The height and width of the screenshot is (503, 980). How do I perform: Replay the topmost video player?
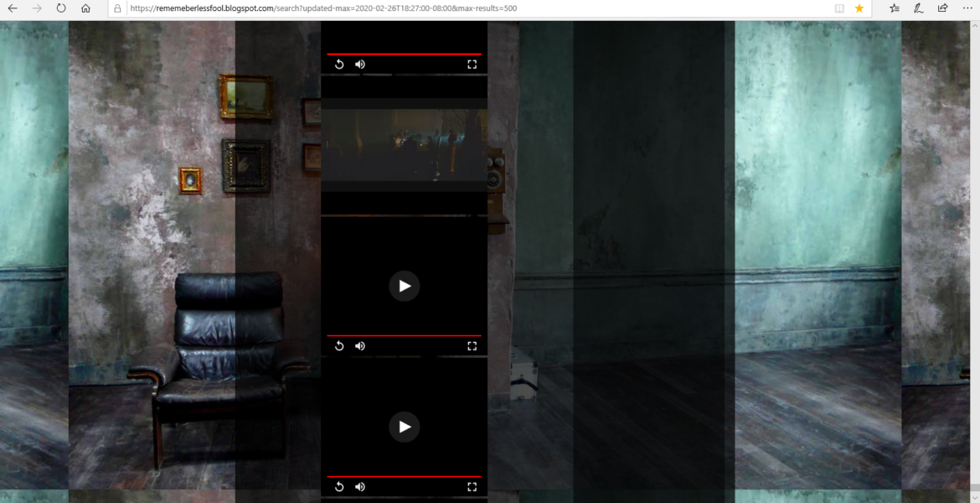(339, 65)
